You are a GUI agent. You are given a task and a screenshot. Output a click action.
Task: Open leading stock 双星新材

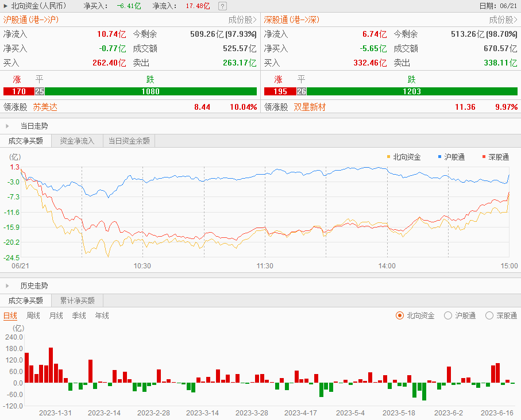point(310,107)
